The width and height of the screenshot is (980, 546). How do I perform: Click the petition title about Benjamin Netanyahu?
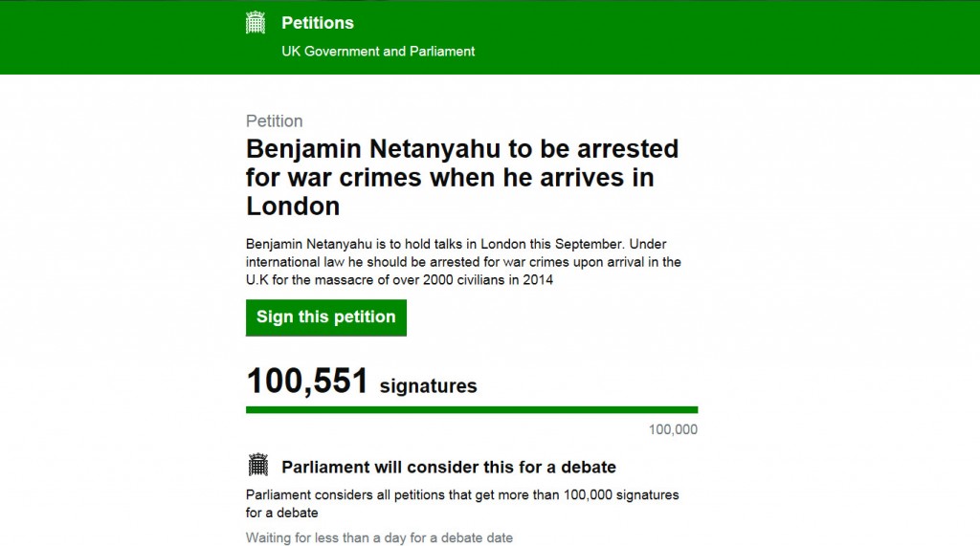(x=462, y=177)
